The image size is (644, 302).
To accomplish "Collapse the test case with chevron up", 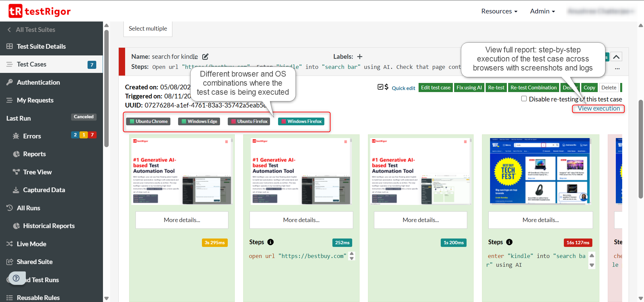I will click(x=616, y=57).
